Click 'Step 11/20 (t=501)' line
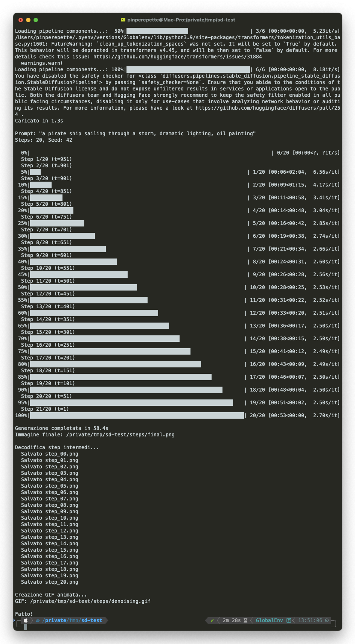 (x=48, y=281)
